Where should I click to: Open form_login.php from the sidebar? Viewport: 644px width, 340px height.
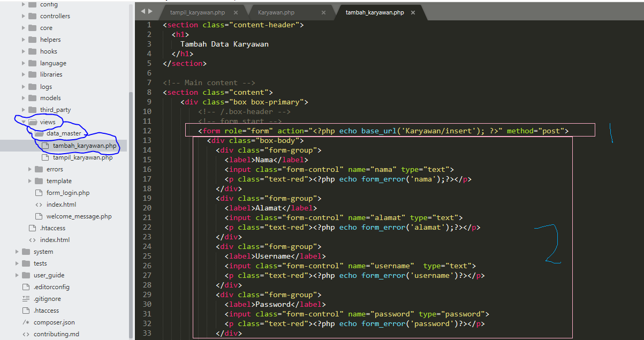pyautogui.click(x=68, y=193)
